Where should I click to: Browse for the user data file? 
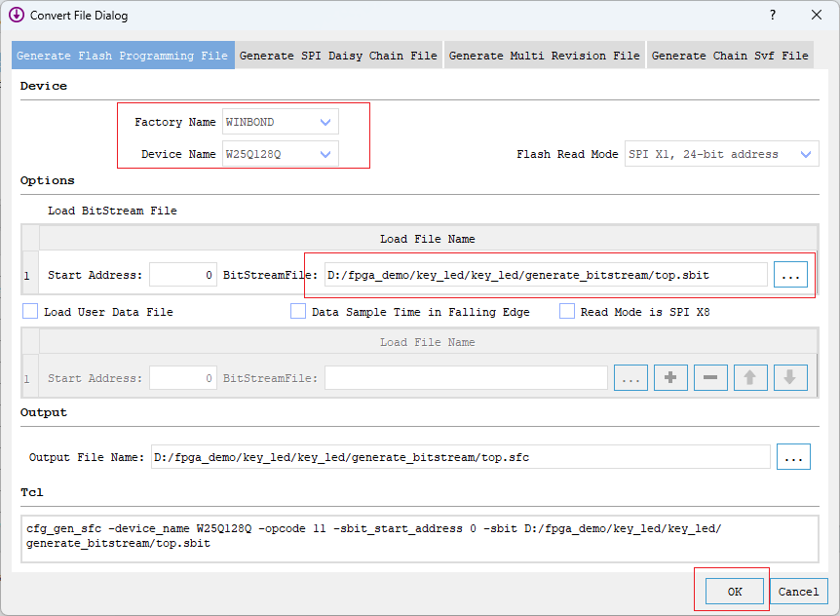[630, 377]
